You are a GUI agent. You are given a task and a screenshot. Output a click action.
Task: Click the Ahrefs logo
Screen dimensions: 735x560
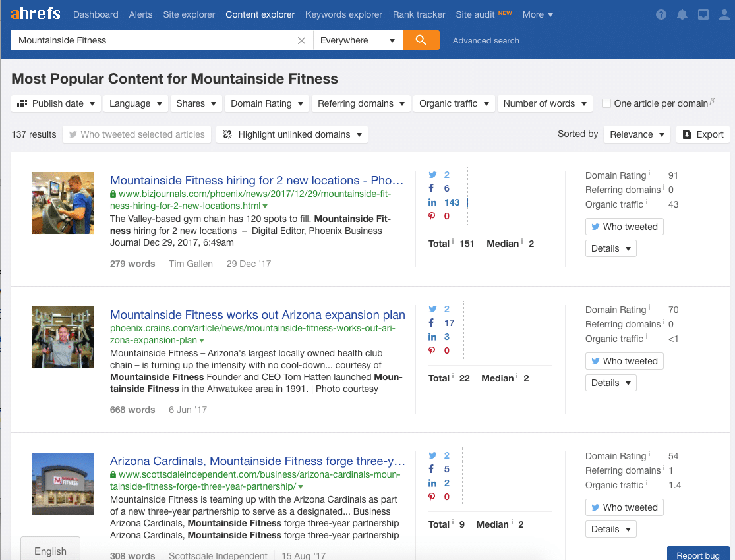click(36, 14)
